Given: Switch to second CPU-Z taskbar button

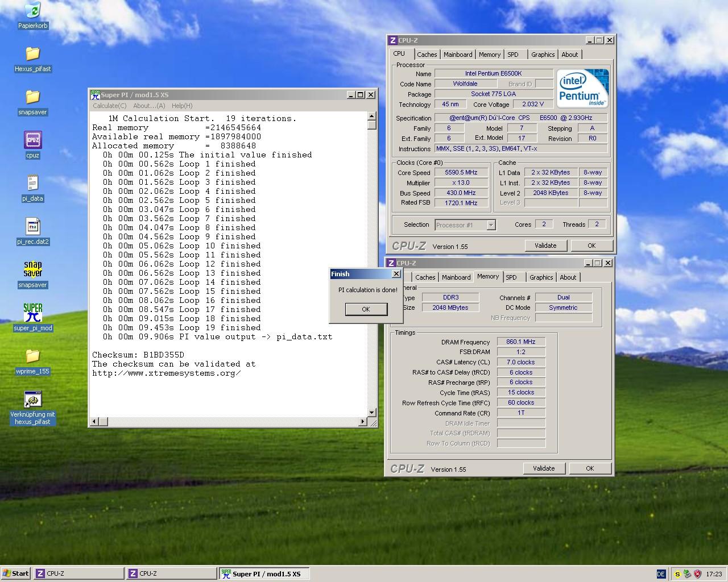Looking at the screenshot, I should [172, 573].
